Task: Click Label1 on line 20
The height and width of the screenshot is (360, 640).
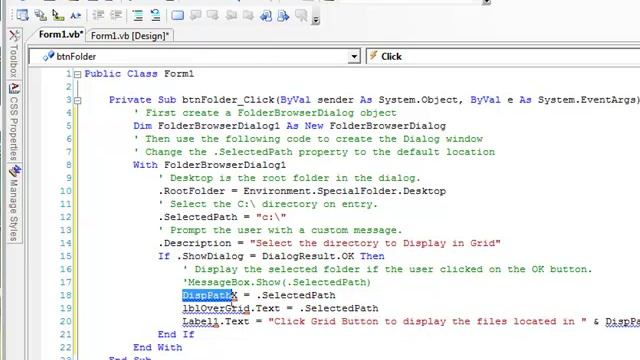Action: pyautogui.click(x=200, y=321)
